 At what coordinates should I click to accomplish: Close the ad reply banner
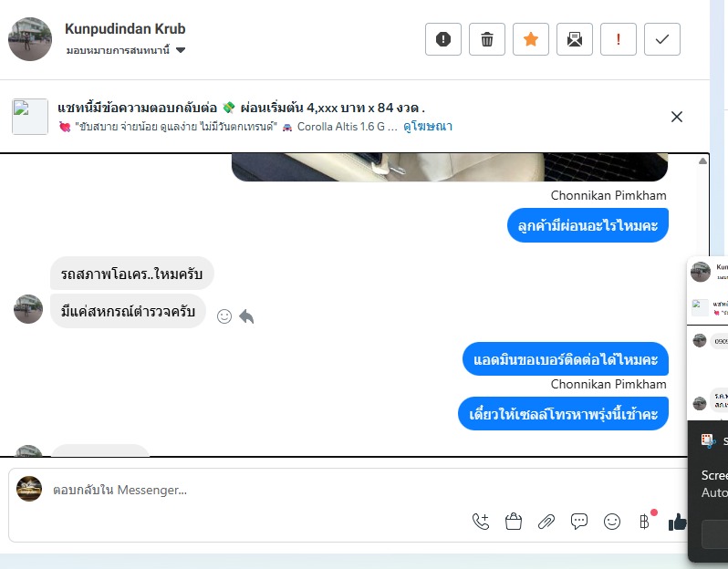coord(677,117)
